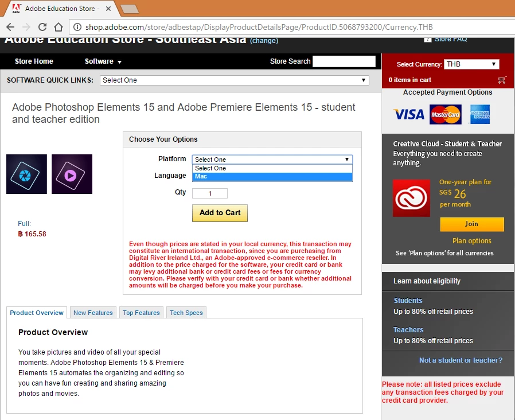Expand the Software menu arrow
Viewport: 515px width, 420px height.
point(119,62)
